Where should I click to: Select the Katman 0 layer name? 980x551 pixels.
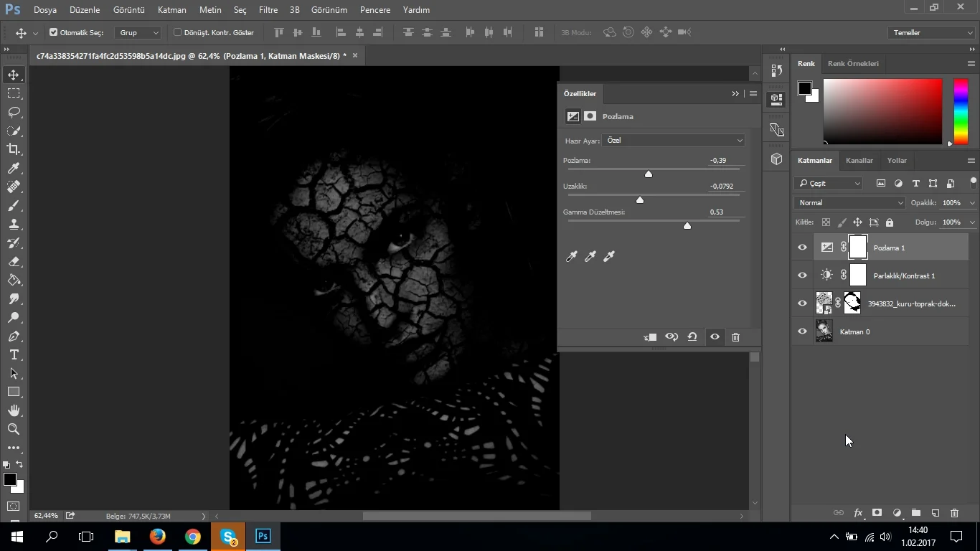click(854, 332)
